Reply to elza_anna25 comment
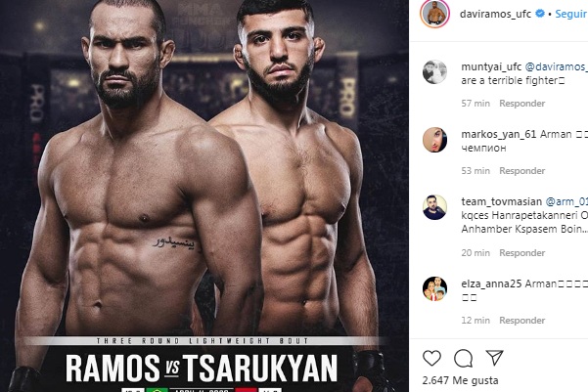Viewport: 588px width, 392px height. (521, 321)
